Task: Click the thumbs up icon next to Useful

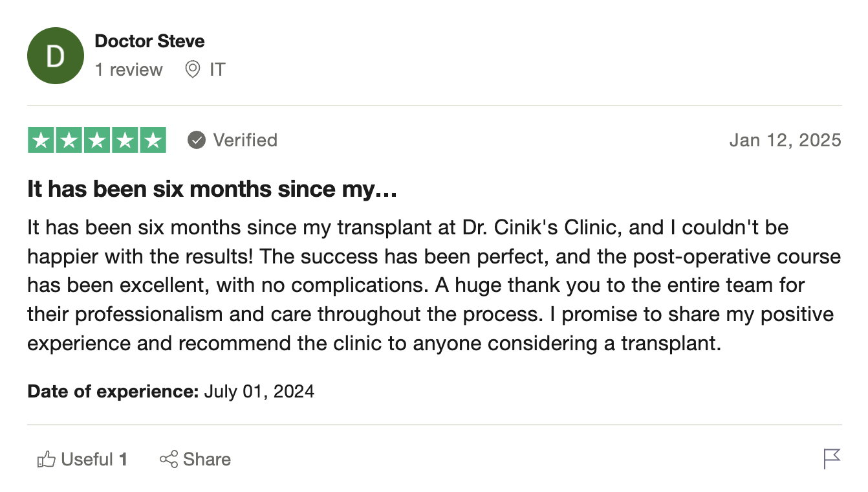Action: pyautogui.click(x=47, y=459)
